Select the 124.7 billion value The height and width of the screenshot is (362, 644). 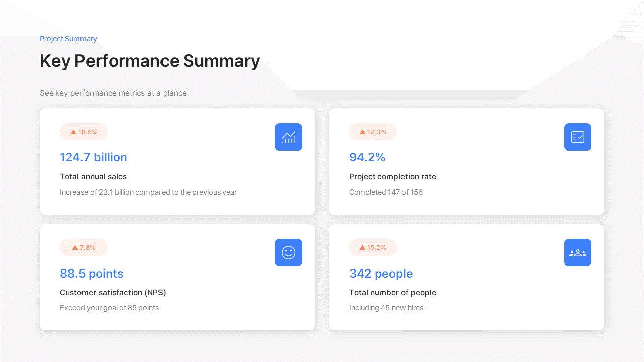pyautogui.click(x=94, y=157)
